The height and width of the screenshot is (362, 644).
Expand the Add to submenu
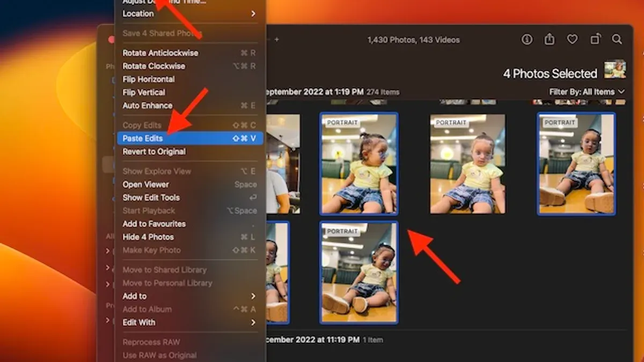click(x=190, y=296)
